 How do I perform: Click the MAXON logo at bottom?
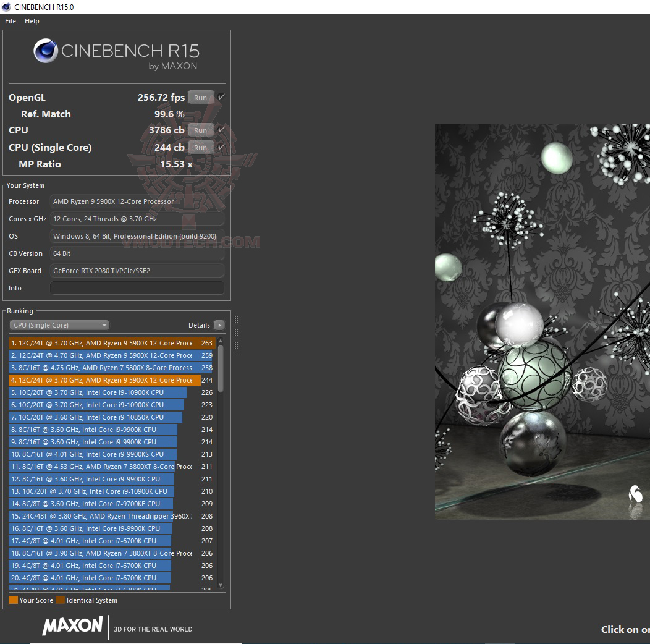(72, 625)
